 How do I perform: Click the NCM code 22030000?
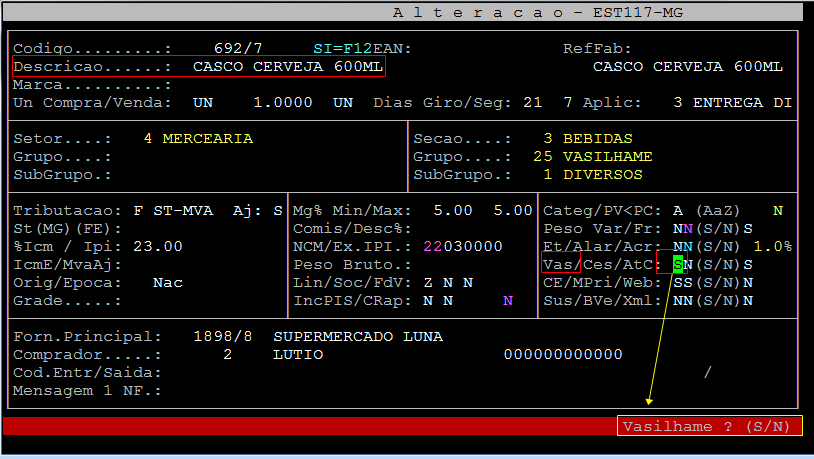[x=462, y=246]
